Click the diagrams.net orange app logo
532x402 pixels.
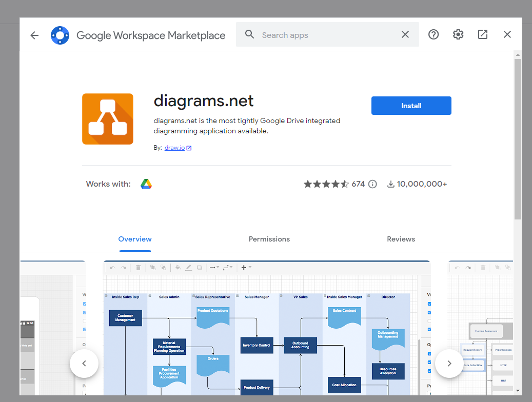(x=108, y=119)
